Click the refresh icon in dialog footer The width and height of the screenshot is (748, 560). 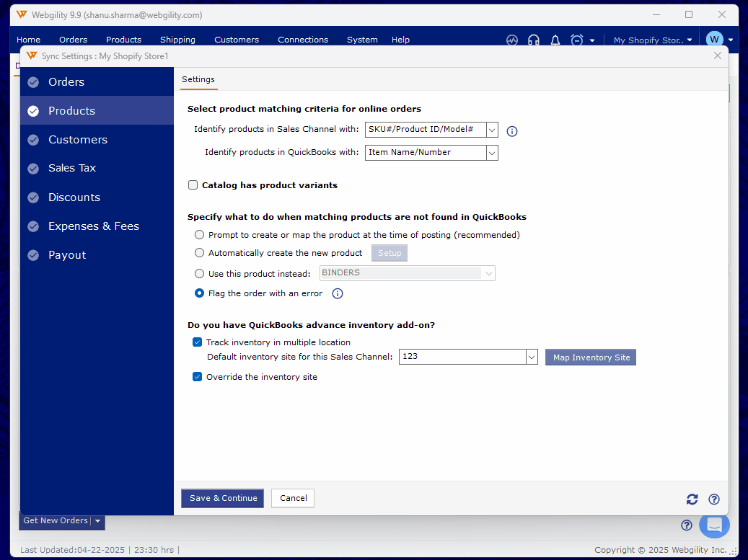pyautogui.click(x=692, y=499)
